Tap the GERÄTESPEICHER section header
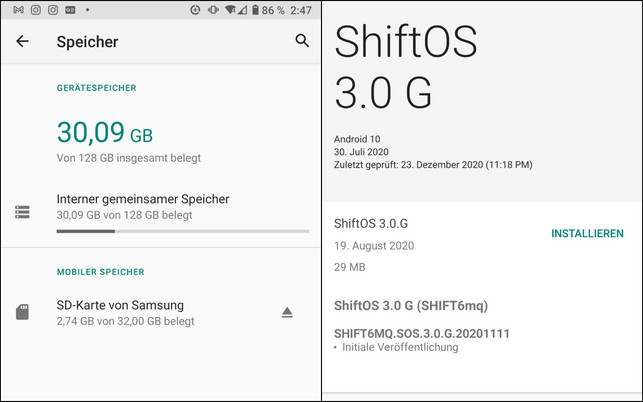This screenshot has height=402, width=643. pyautogui.click(x=96, y=88)
